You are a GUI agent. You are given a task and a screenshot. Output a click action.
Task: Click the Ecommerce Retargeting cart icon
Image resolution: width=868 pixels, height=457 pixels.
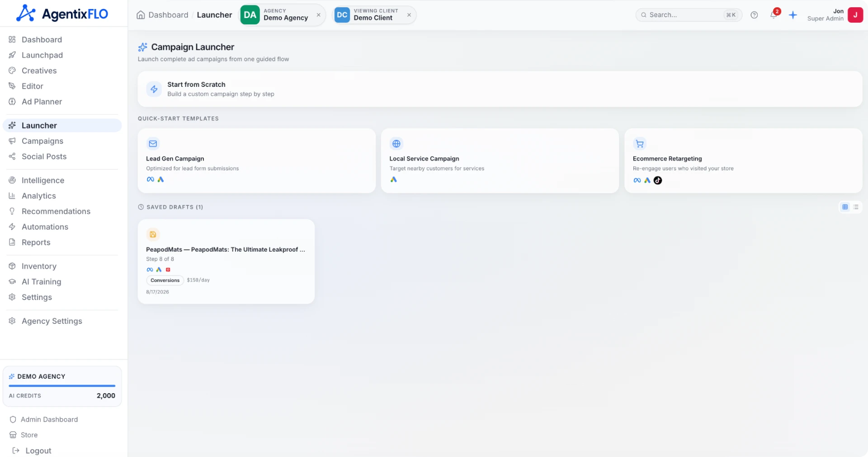[640, 144]
